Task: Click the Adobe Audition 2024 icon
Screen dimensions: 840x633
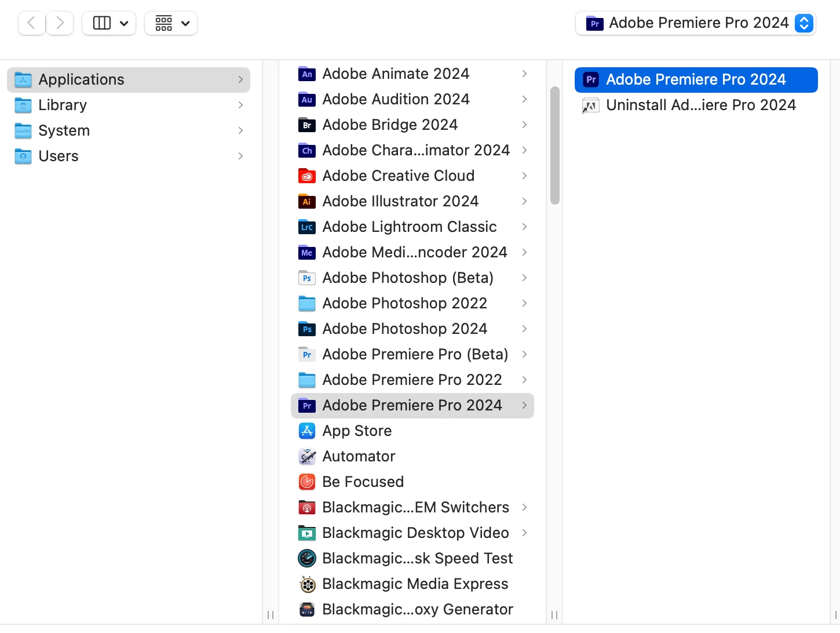Action: pos(306,99)
